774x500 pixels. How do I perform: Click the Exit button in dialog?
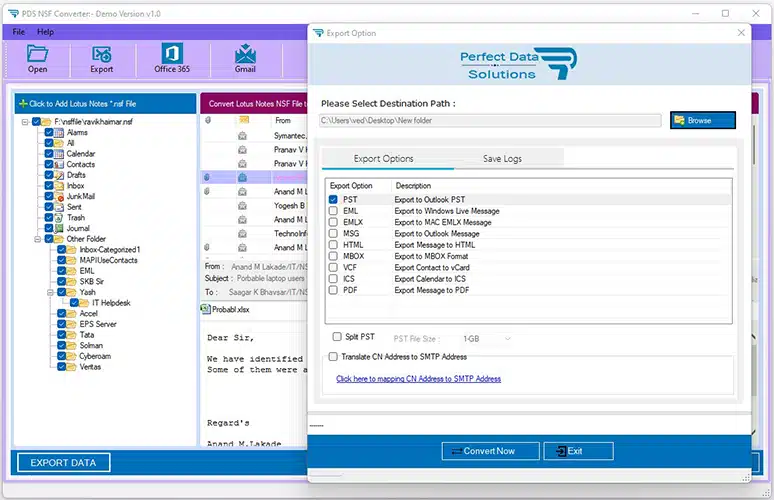579,451
